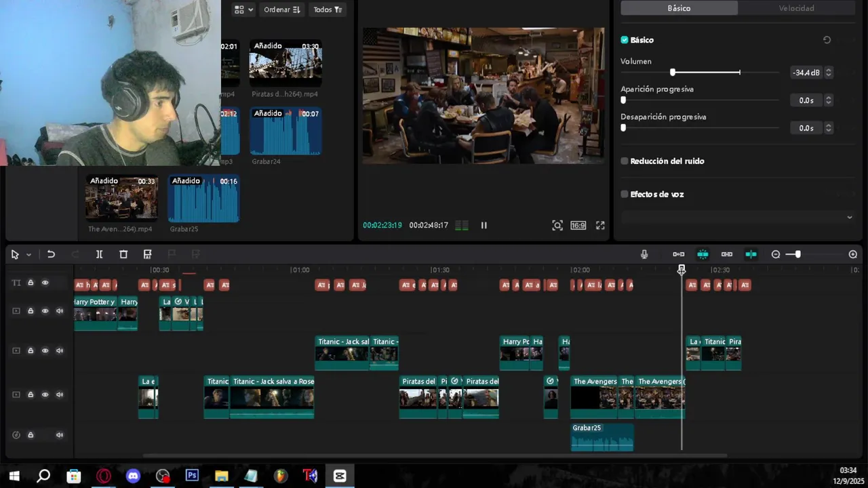Hide the subtitle text track
868x488 pixels.
click(x=45, y=283)
